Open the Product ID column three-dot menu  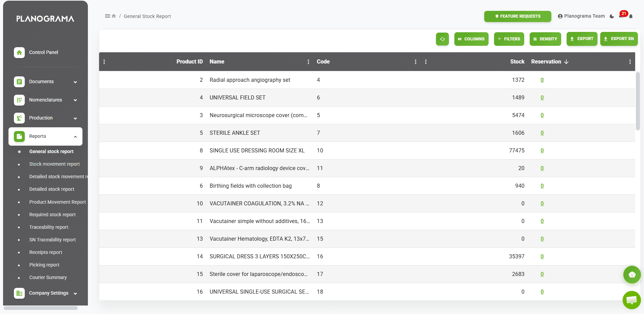tap(104, 62)
